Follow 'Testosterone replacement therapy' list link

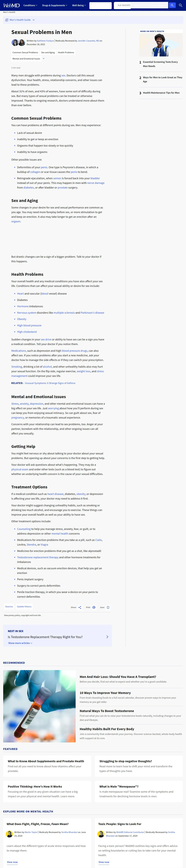[x=38, y=557]
